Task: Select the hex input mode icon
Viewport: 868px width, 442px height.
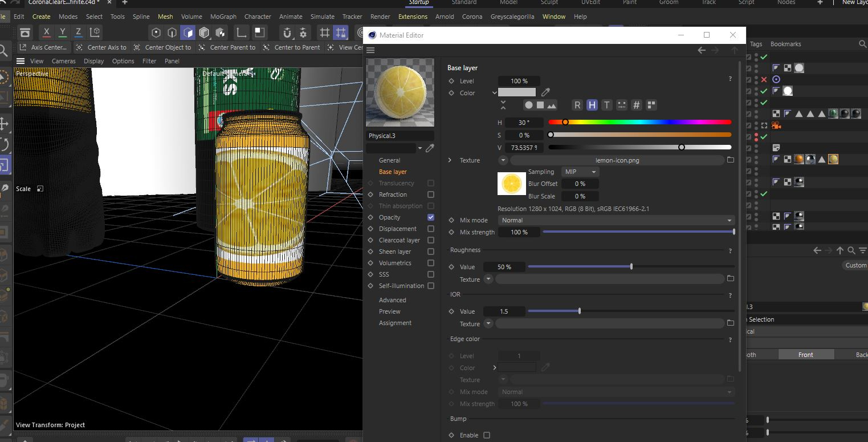Action: click(636, 104)
